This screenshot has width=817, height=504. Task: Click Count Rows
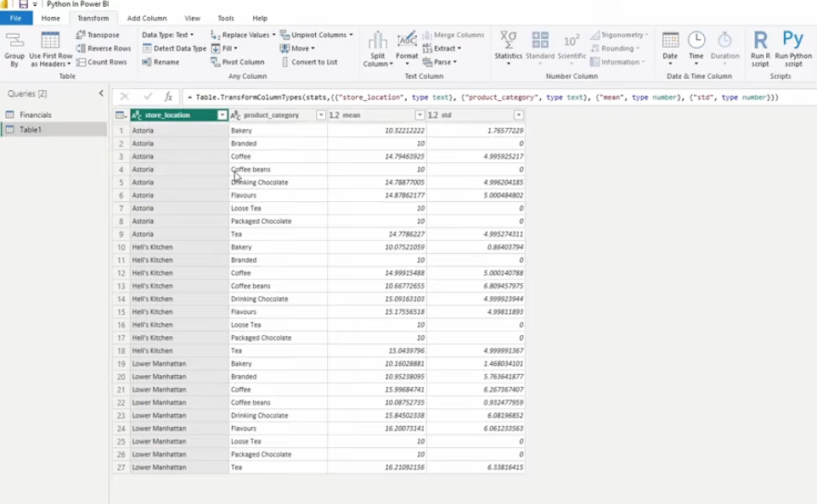point(102,62)
